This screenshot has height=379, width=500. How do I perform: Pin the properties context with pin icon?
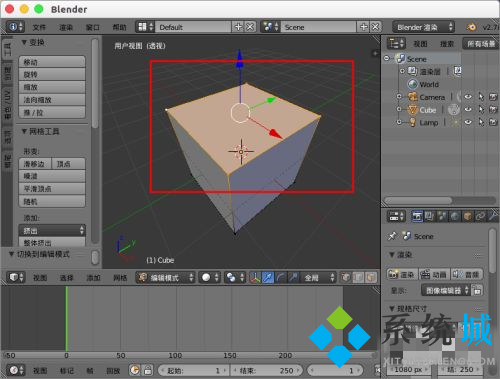(392, 236)
